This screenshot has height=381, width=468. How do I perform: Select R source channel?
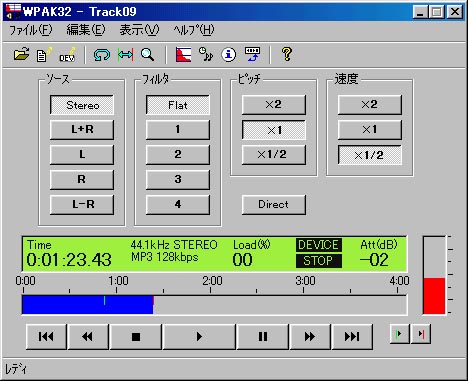pos(82,179)
